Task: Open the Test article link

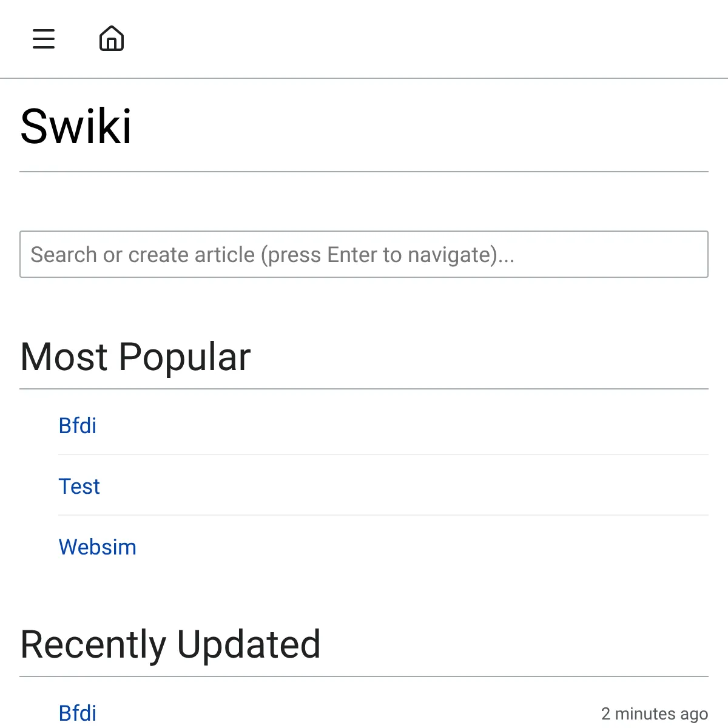Action: pos(79,487)
